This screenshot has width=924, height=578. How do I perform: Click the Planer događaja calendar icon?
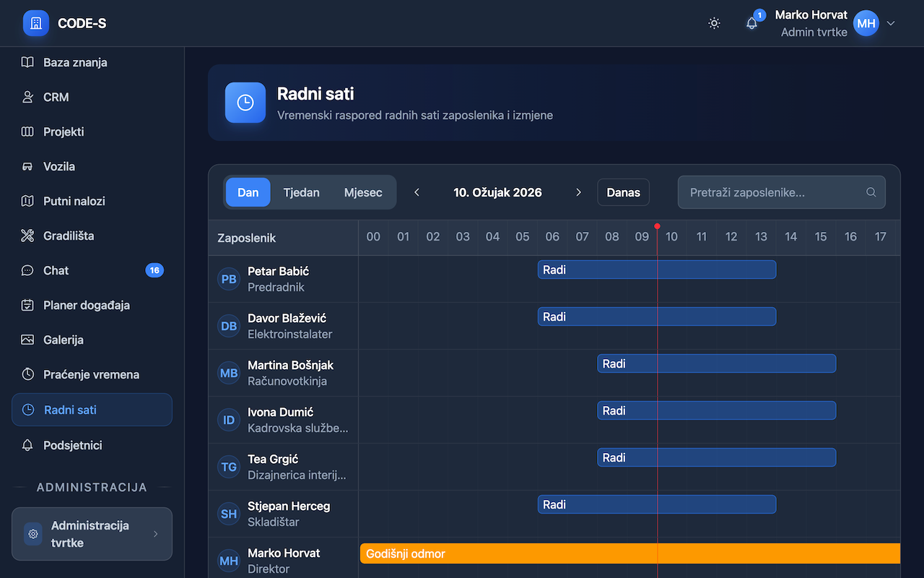point(27,305)
